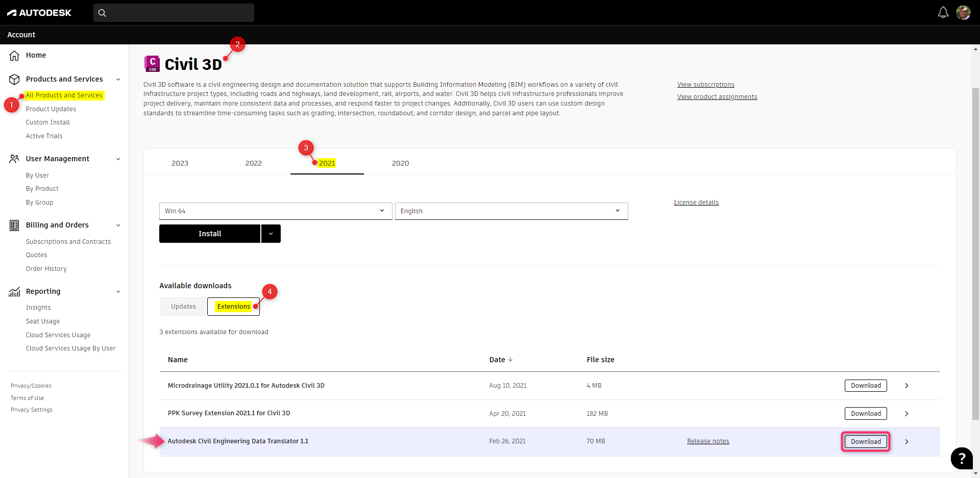Open the Privacy Settings link

click(32, 410)
